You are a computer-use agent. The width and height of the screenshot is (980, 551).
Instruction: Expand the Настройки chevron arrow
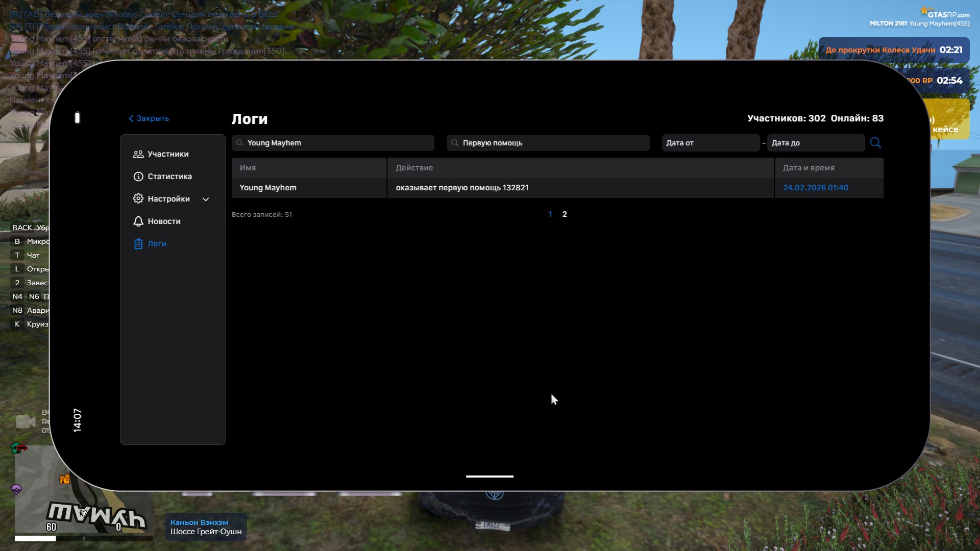(x=206, y=199)
